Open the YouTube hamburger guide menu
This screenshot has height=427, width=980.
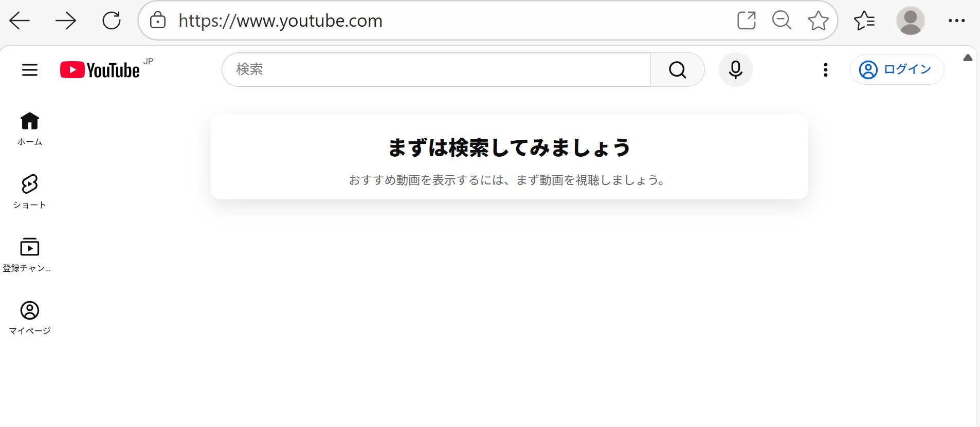[30, 69]
